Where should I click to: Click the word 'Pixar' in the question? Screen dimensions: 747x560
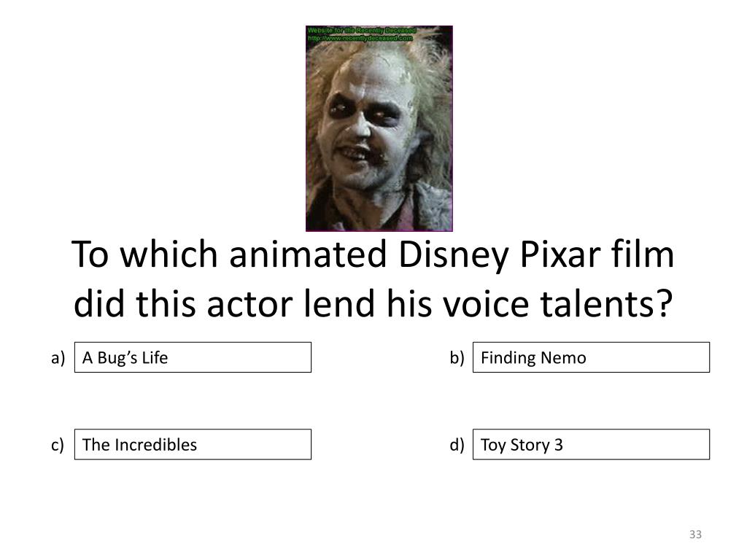coord(560,254)
